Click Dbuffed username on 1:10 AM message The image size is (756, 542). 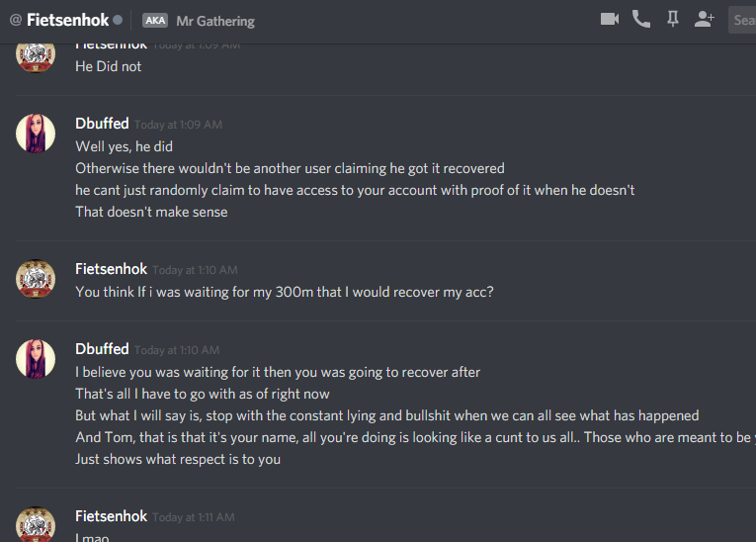[x=102, y=349]
